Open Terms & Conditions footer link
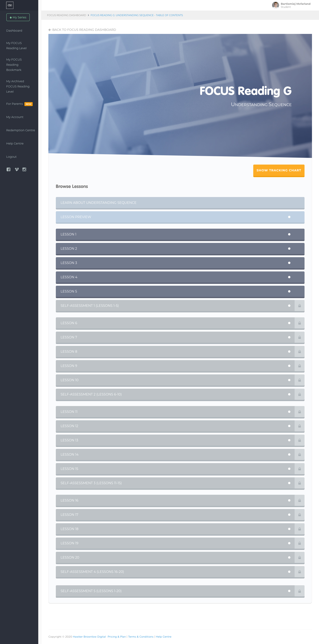The height and width of the screenshot is (644, 319). click(141, 637)
